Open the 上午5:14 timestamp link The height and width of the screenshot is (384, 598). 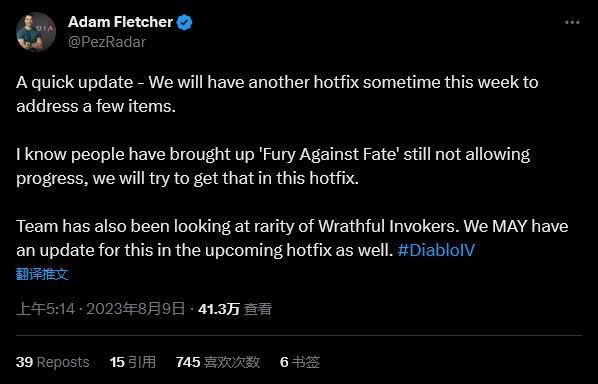(x=45, y=308)
